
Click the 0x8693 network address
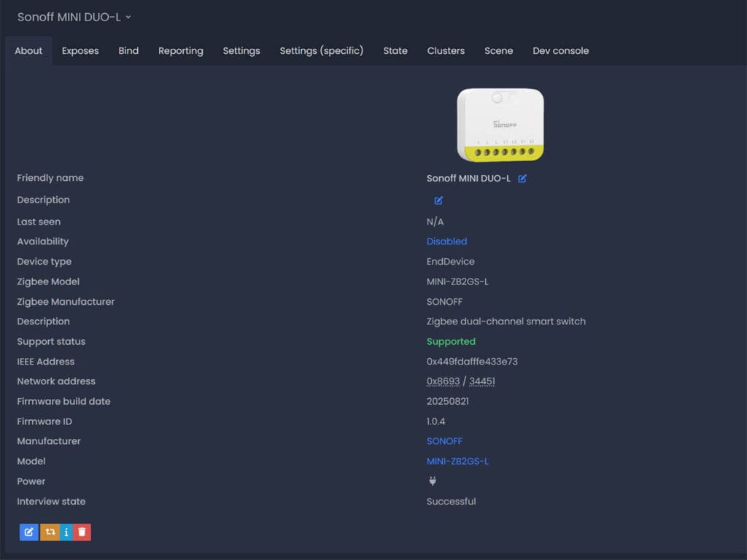click(x=443, y=381)
